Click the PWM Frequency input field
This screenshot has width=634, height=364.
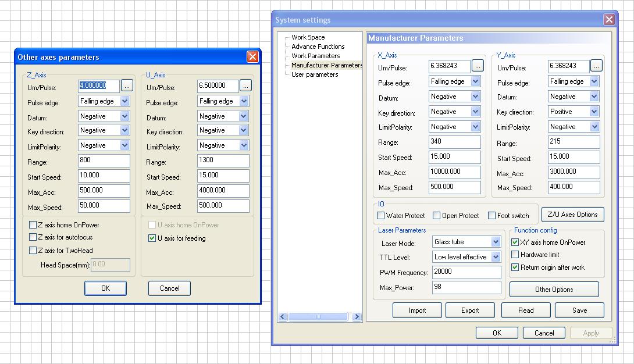466,272
